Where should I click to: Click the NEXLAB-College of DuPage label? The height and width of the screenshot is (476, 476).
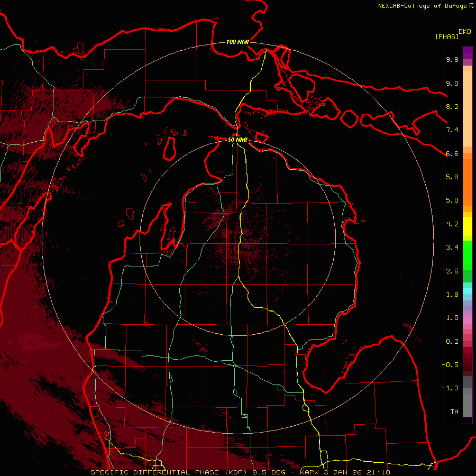[x=423, y=6]
